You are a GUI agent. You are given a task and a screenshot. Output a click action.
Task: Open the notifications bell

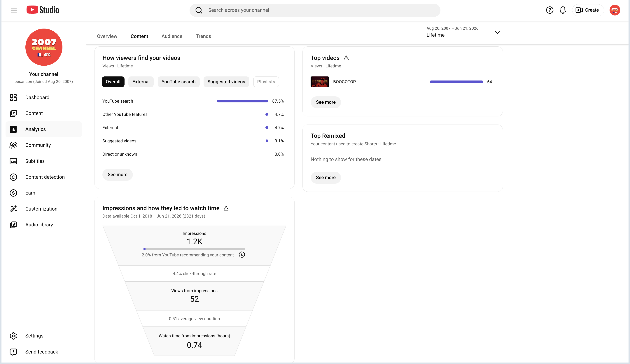coord(563,10)
